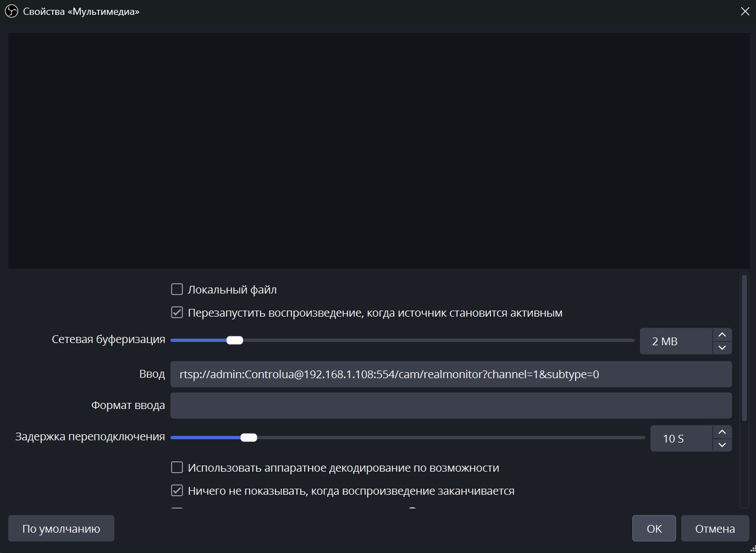Increase network buffering value with up arrow
Screen dimensions: 756x553
722,335
